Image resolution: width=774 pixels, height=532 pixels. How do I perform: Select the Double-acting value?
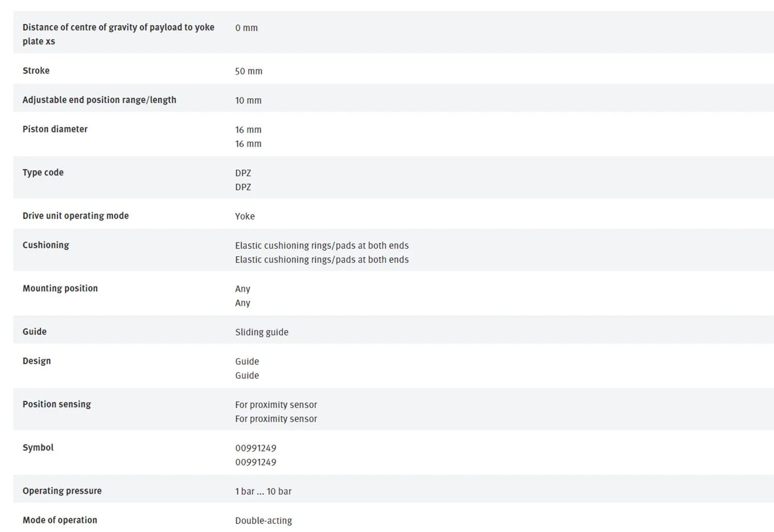(264, 521)
